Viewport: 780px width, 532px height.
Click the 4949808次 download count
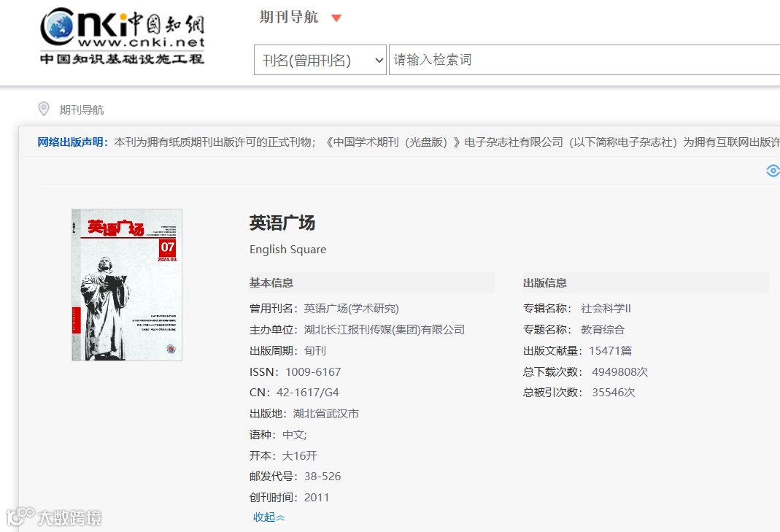pos(619,371)
